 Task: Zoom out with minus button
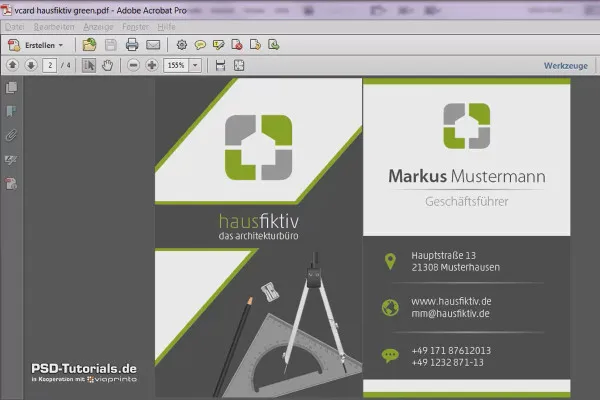(x=133, y=65)
